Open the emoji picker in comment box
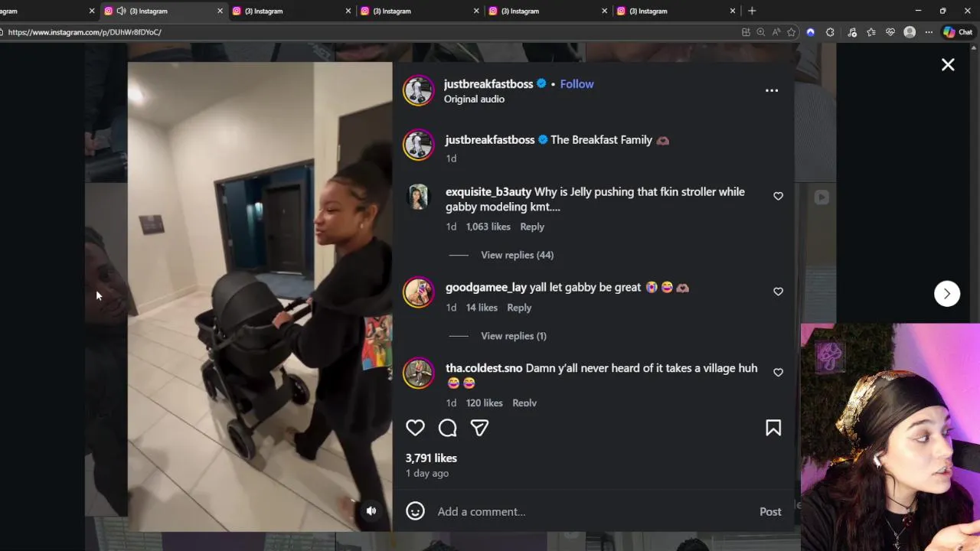Screen dimensions: 980x551 tap(415, 511)
